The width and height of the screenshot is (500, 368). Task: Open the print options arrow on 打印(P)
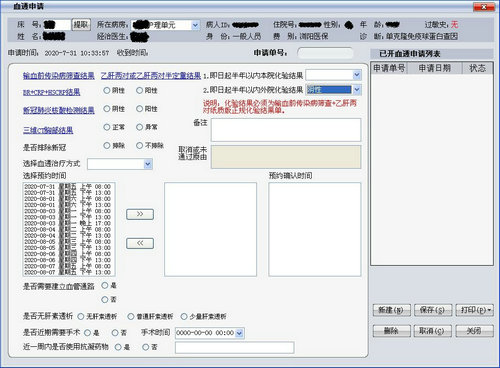489,310
